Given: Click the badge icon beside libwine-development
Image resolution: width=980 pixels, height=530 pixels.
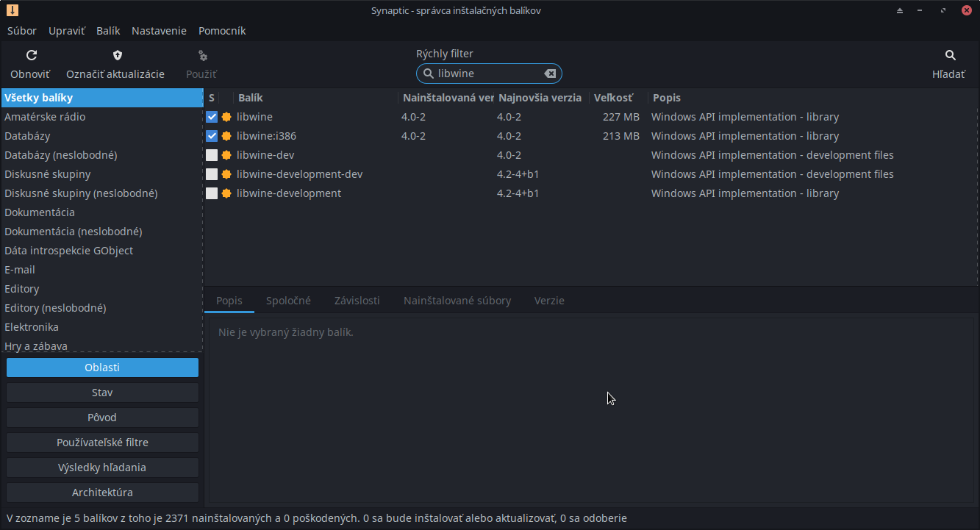Looking at the screenshot, I should pos(226,193).
